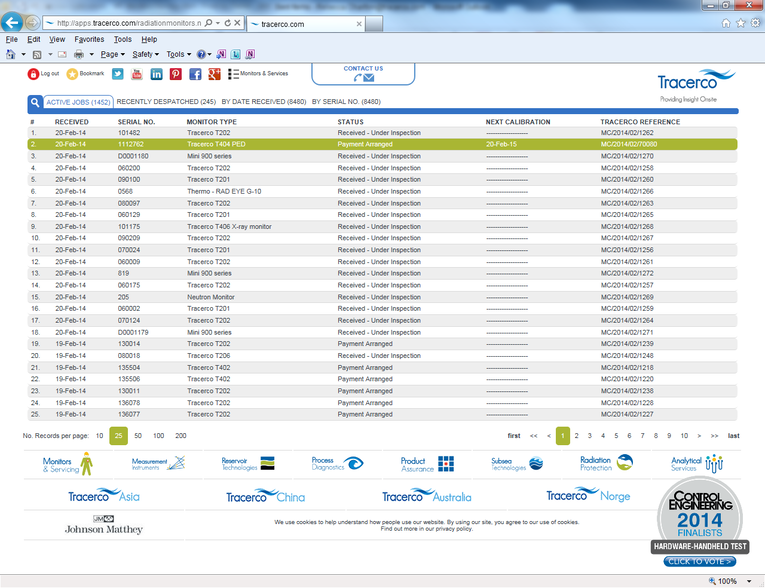Go to results page 5
The image size is (765, 588).
click(x=616, y=436)
